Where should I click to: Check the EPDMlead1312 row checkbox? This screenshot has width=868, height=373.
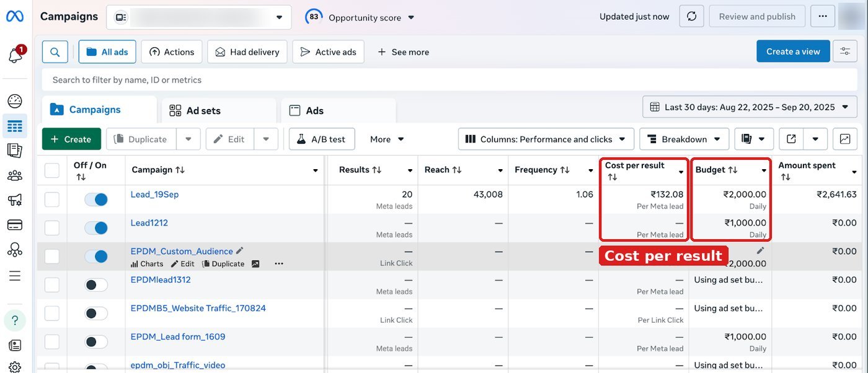pos(52,285)
